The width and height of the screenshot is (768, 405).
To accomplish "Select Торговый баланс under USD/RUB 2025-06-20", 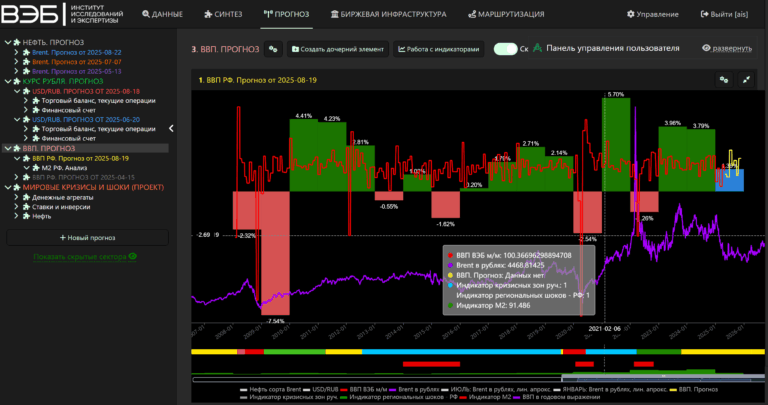I will pyautogui.click(x=98, y=129).
